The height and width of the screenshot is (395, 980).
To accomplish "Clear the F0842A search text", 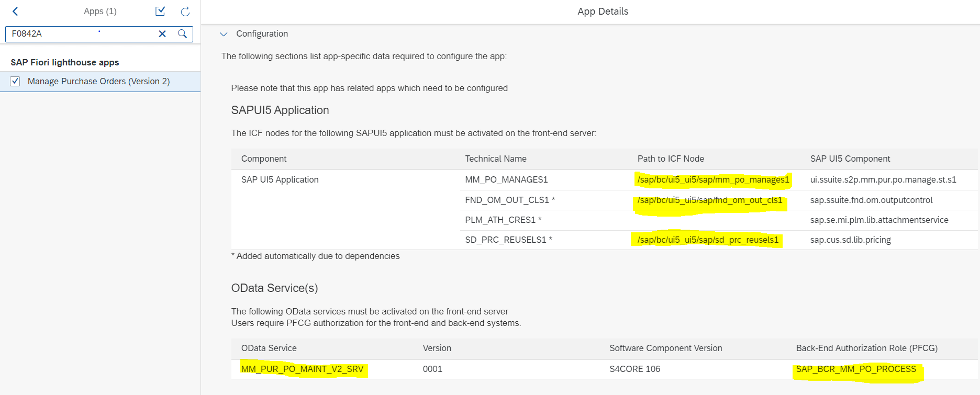I will pyautogui.click(x=162, y=33).
